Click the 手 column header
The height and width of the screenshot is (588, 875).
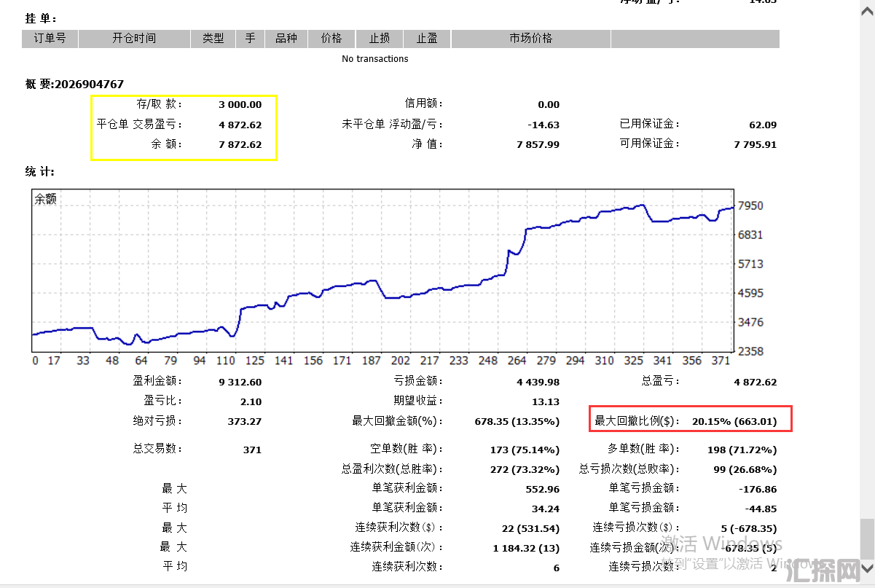click(x=250, y=39)
